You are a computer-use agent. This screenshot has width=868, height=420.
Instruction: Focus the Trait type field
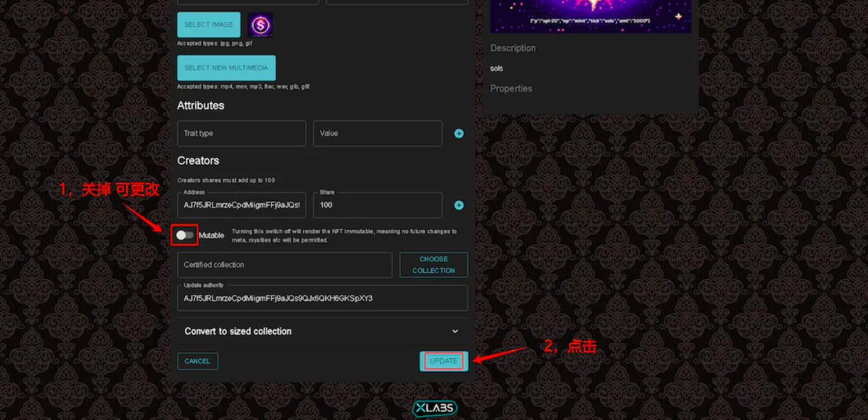[242, 134]
